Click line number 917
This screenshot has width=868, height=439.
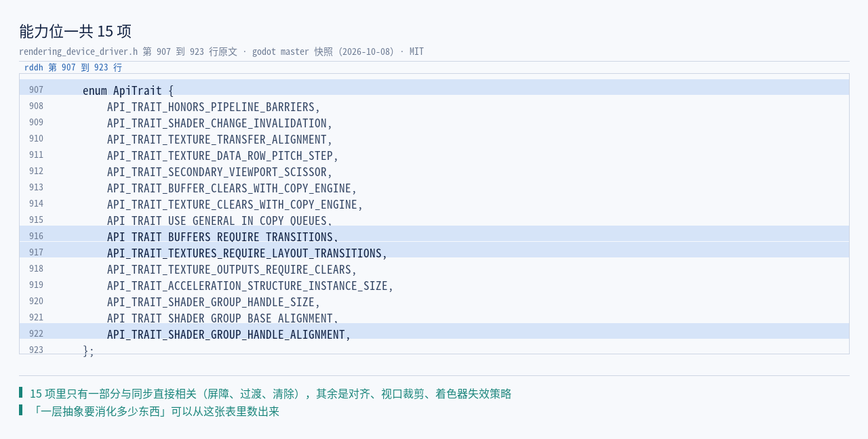click(36, 253)
